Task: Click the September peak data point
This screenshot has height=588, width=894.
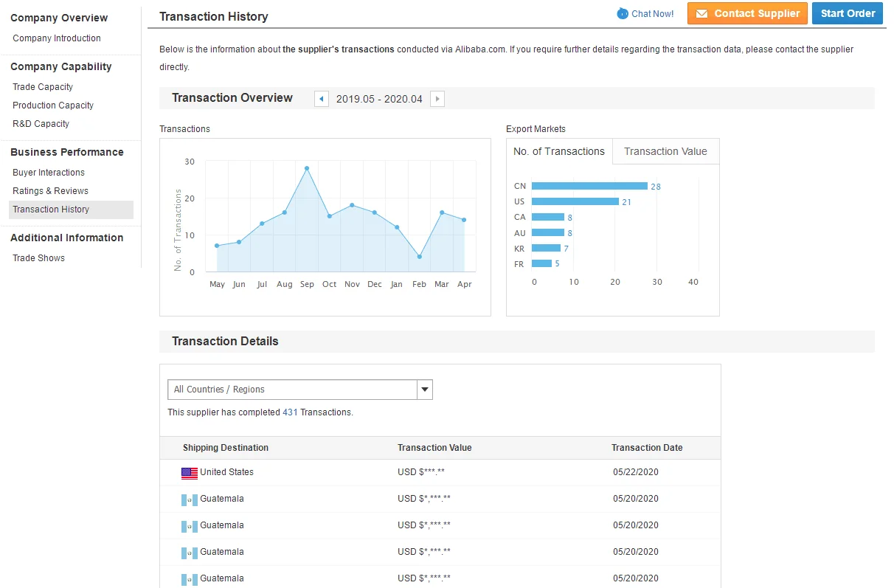Action: 307,168
